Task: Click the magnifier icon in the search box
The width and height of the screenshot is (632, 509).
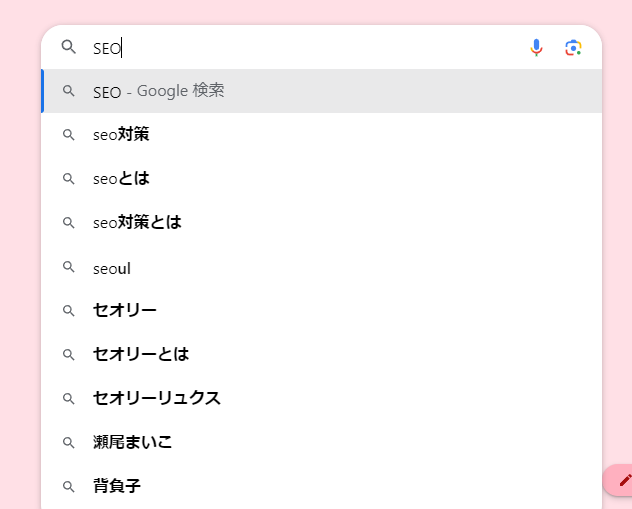Action: click(x=69, y=47)
